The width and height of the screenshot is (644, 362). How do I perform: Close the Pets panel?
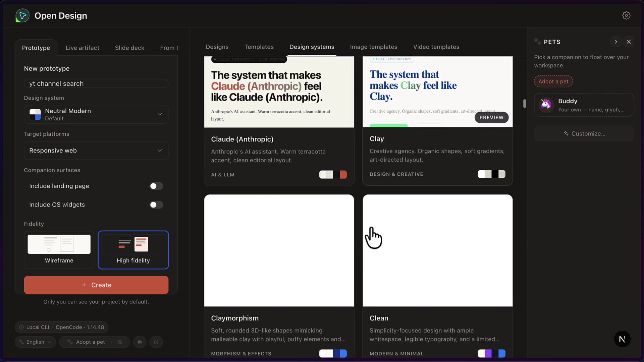tap(629, 42)
